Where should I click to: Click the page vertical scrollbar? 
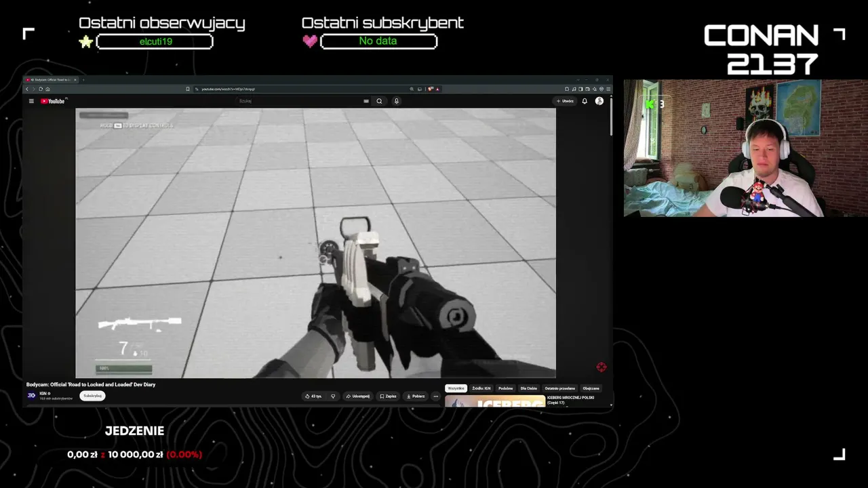[611, 115]
